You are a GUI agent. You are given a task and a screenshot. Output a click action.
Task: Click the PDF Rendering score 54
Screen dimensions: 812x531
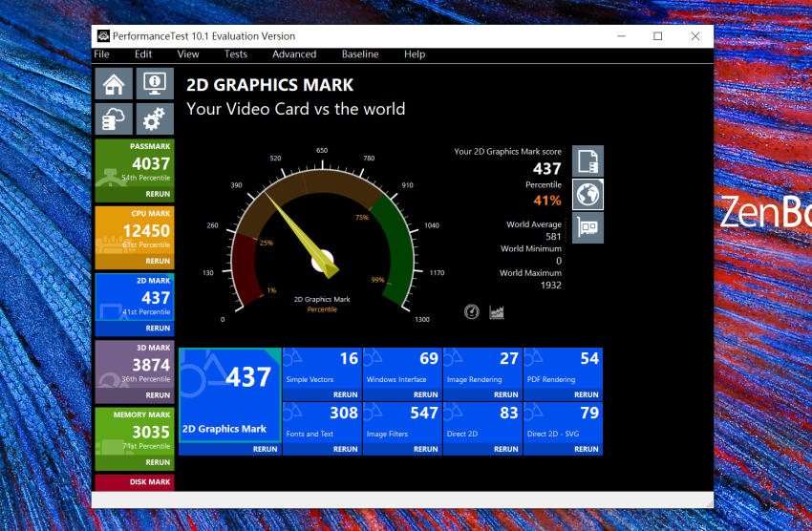(x=589, y=359)
